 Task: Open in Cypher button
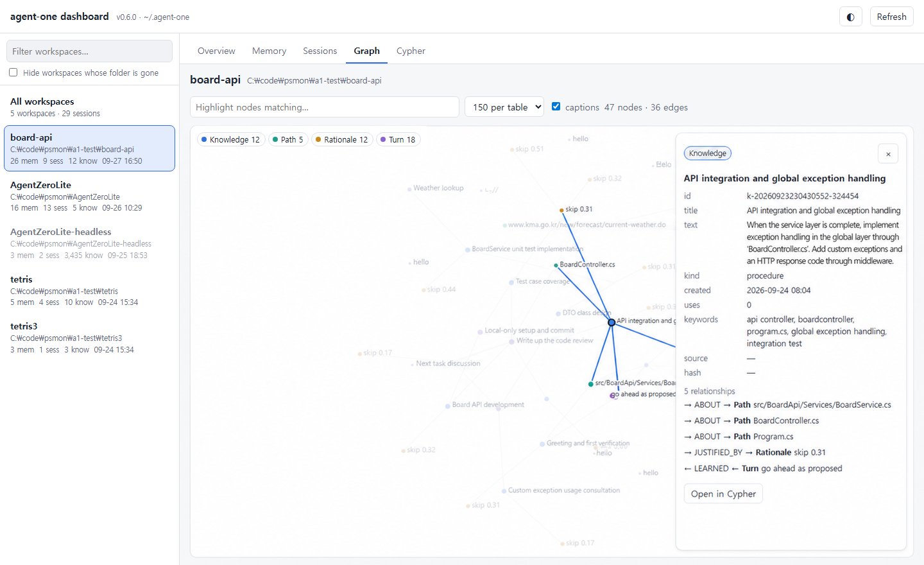coord(723,494)
